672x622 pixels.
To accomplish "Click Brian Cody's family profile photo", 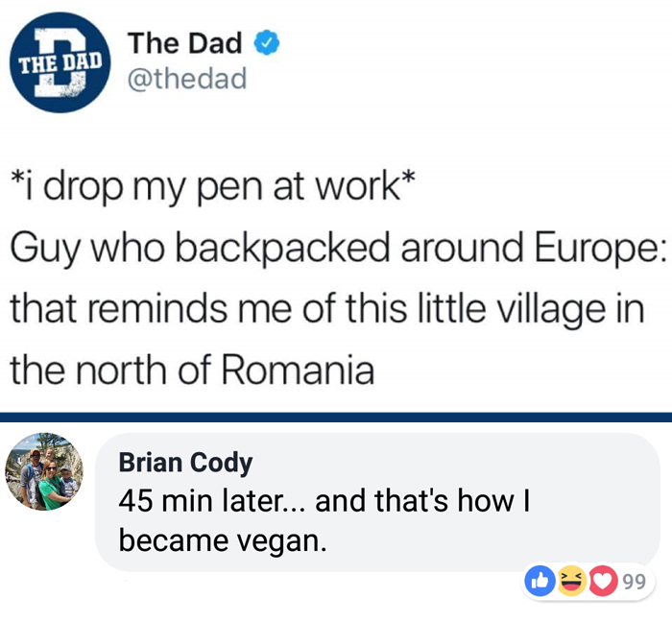I will 44,471.
